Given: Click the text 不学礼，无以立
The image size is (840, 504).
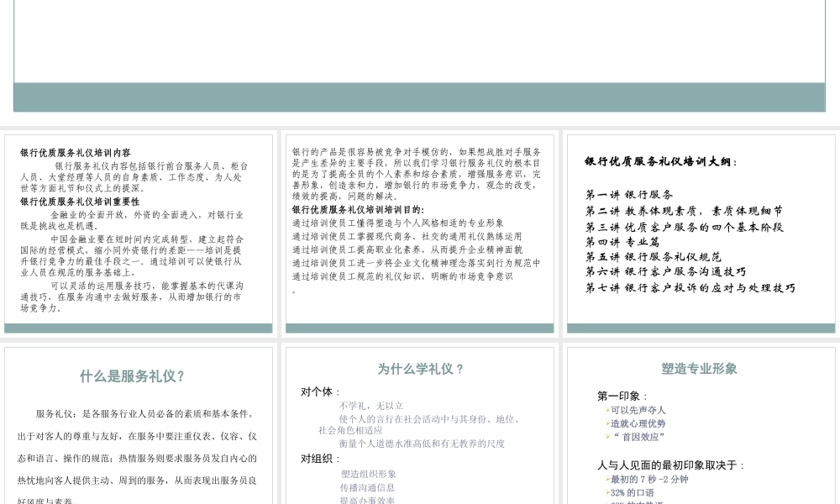Looking at the screenshot, I should click(371, 406).
